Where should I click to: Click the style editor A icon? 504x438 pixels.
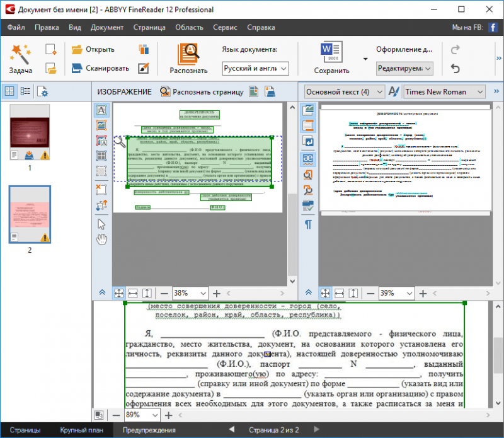394,92
